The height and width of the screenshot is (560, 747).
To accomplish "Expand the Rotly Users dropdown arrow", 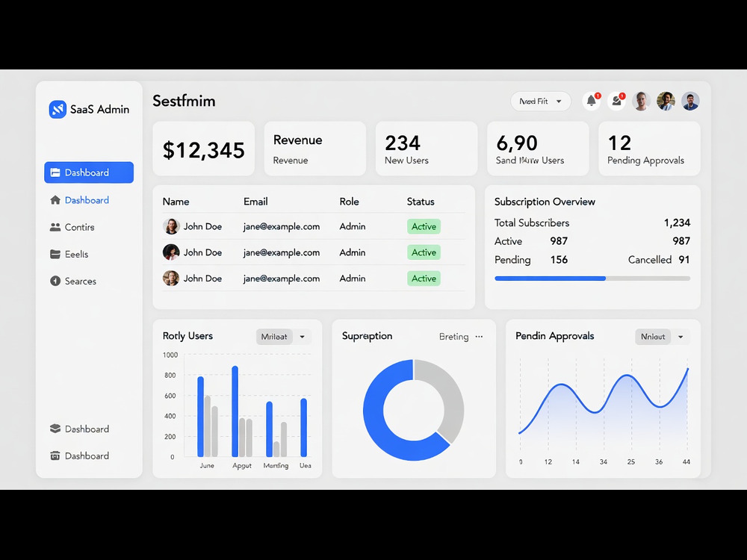I will [302, 337].
